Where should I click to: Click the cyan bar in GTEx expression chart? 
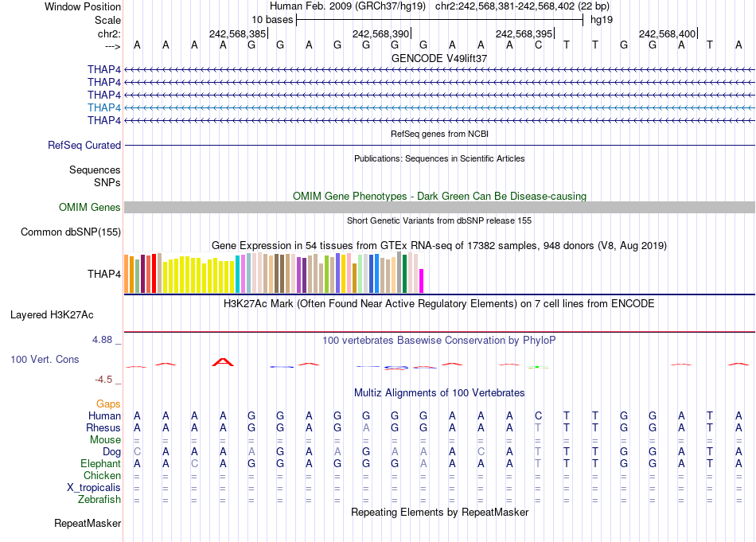[238, 274]
